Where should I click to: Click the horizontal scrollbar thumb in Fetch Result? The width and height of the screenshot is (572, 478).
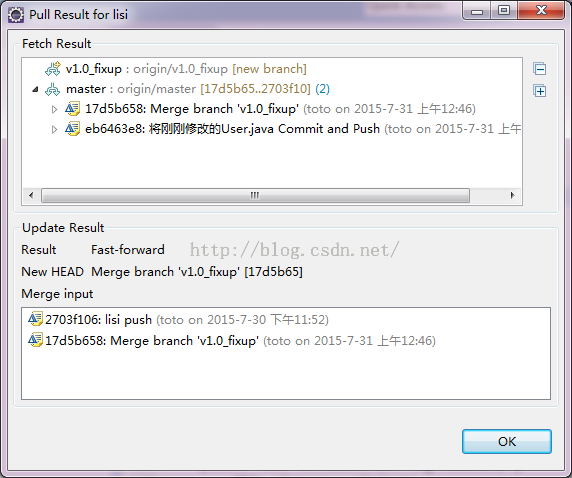[x=255, y=195]
